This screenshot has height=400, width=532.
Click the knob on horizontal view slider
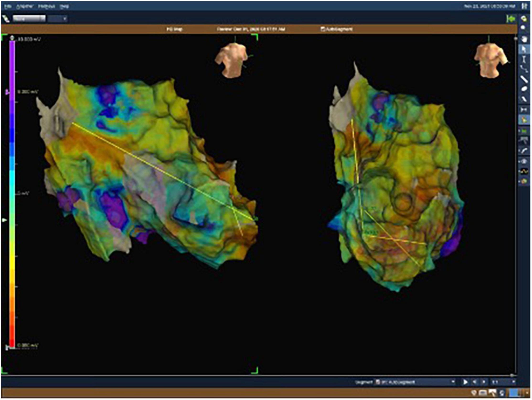512,375
